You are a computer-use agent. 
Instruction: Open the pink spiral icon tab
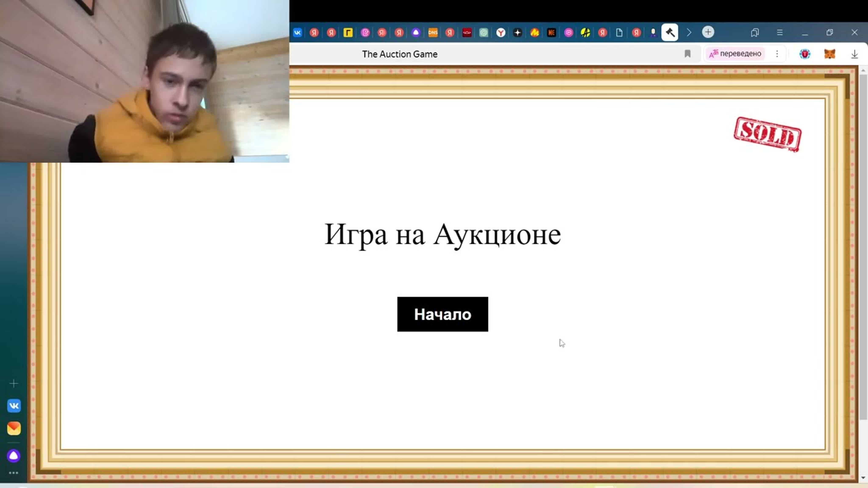(x=365, y=32)
